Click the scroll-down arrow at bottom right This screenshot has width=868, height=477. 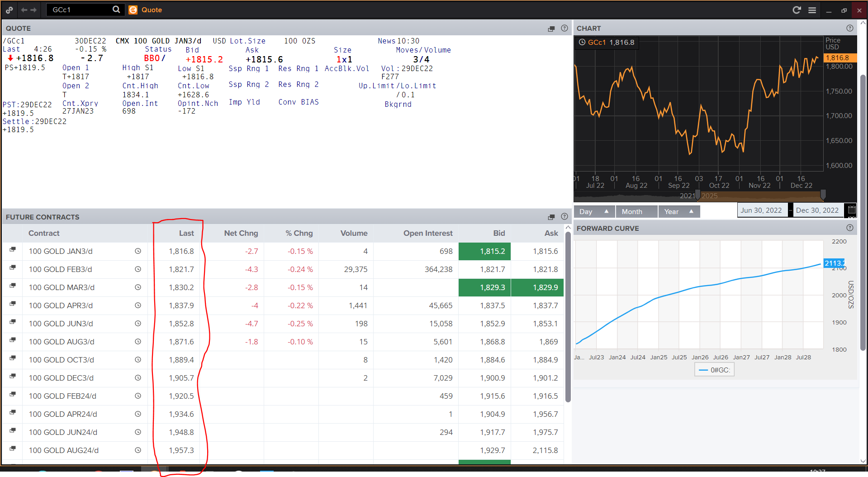click(863, 461)
